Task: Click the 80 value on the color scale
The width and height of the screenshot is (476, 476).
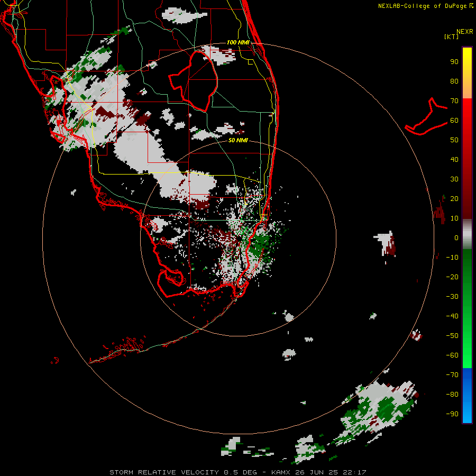Action: pos(454,81)
